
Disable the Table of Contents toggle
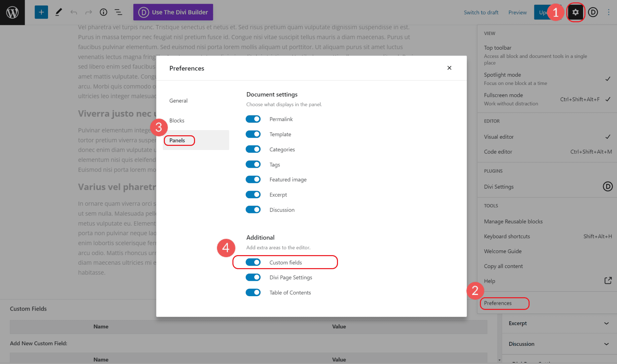pyautogui.click(x=253, y=292)
